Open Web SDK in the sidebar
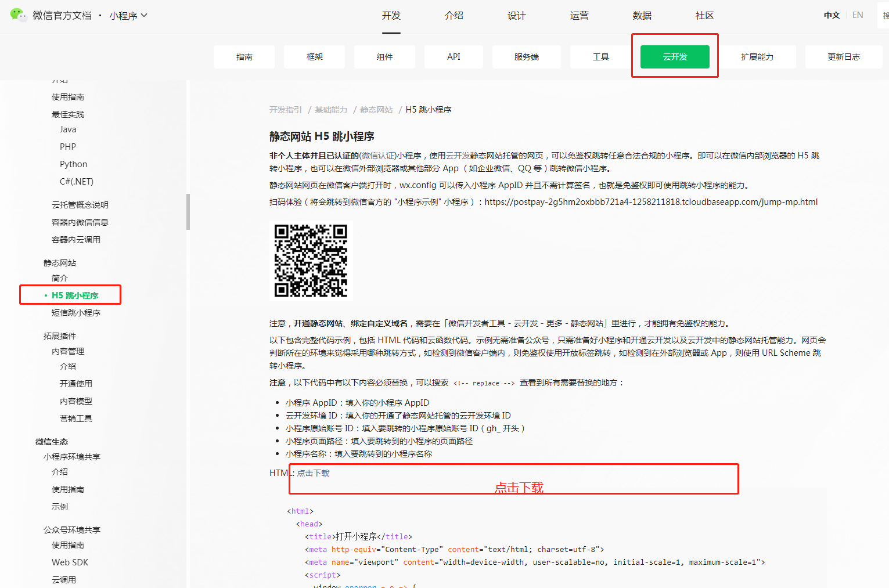 click(x=70, y=562)
